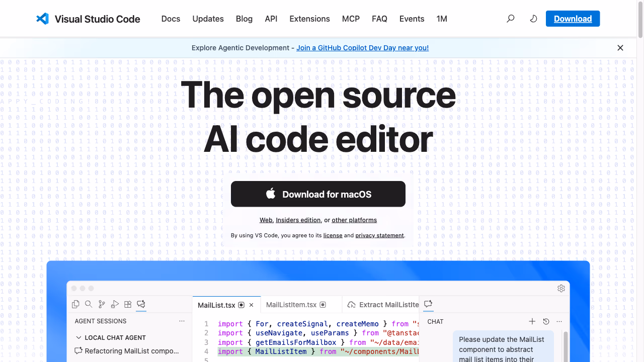Select the Refactoring MailList session row
This screenshot has height=362, width=644.
129,351
